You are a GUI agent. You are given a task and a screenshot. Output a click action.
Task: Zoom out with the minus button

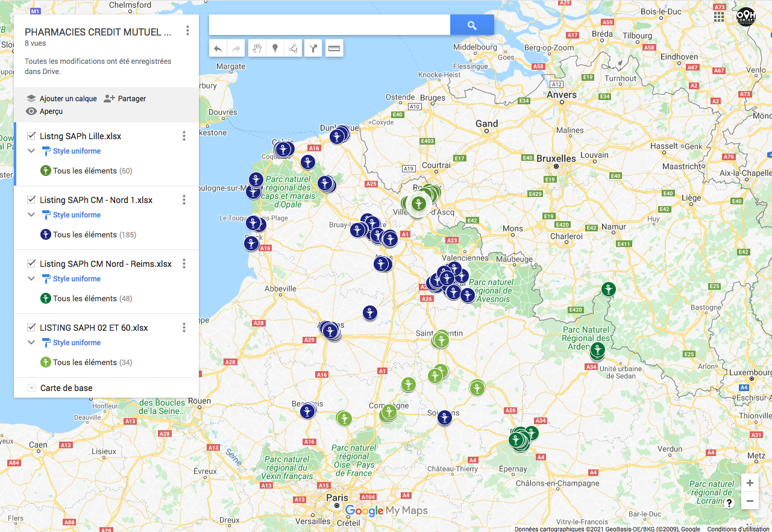tap(750, 501)
